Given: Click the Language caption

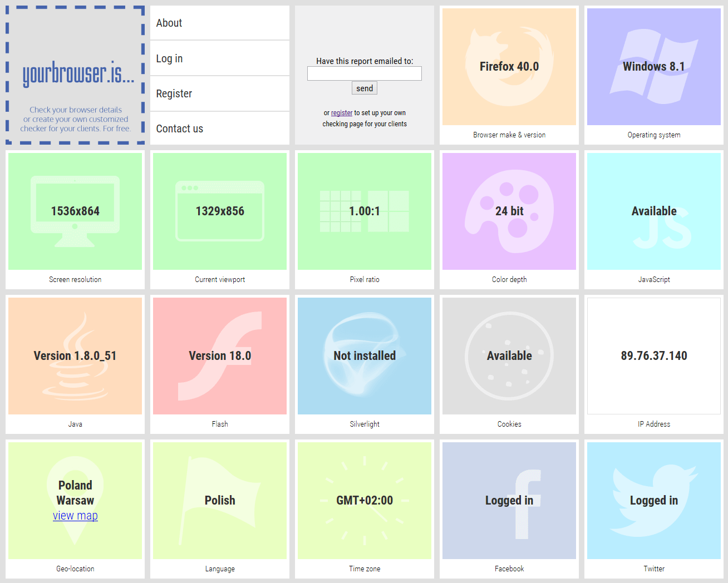Looking at the screenshot, I should click(x=220, y=569).
